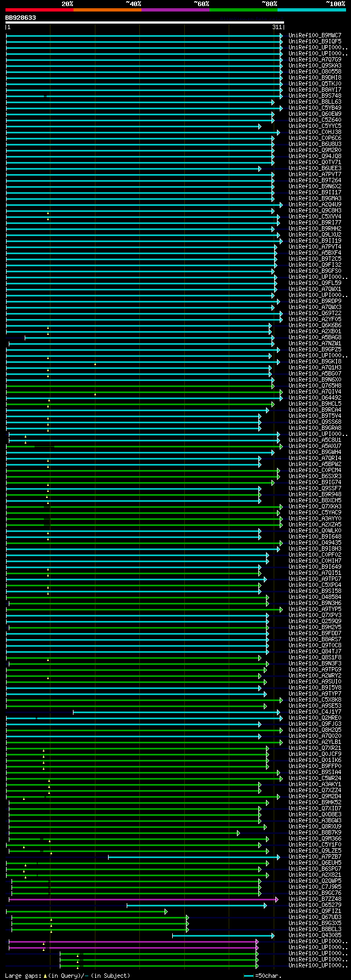Select hit label UniRef100_A7NZW1
Image resolution: width=351 pixels, height=980 pixels.
[315, 344]
